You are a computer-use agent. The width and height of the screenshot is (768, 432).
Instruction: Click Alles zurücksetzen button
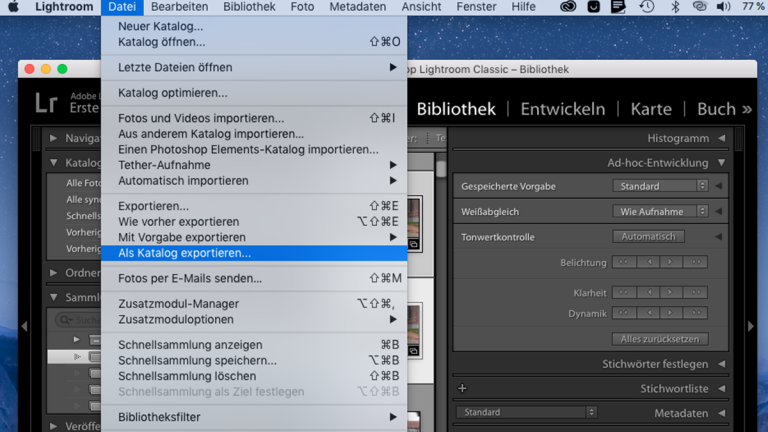coord(660,339)
